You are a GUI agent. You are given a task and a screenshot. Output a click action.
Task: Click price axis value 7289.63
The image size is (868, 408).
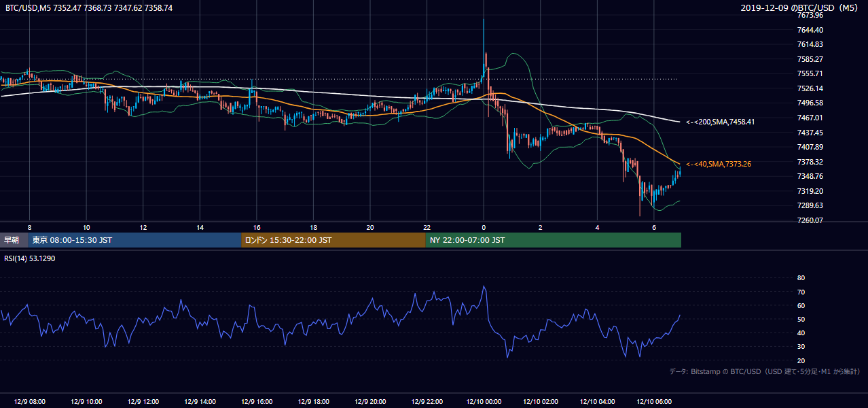(x=810, y=205)
